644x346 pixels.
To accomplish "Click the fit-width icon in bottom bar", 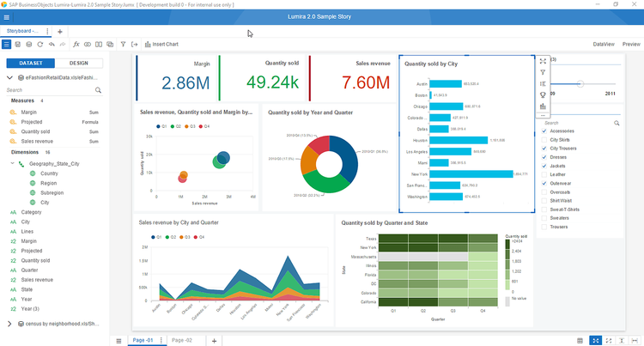I will pos(635,341).
